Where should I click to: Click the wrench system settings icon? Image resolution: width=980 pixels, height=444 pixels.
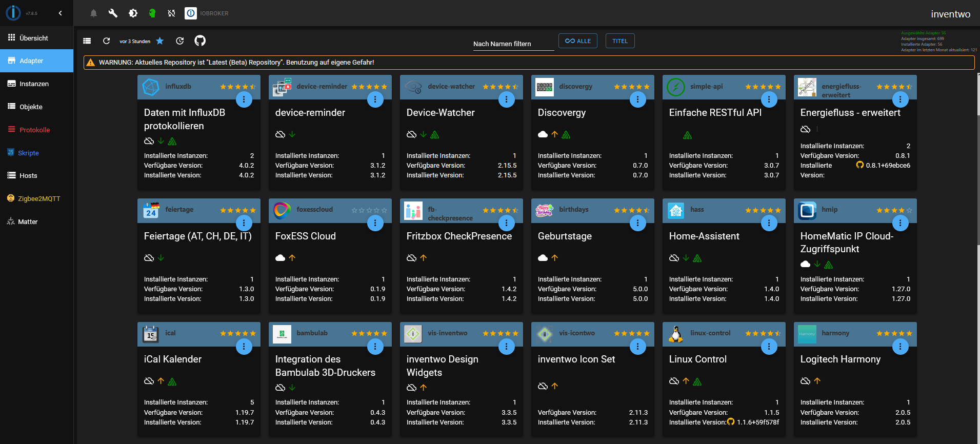click(x=113, y=13)
